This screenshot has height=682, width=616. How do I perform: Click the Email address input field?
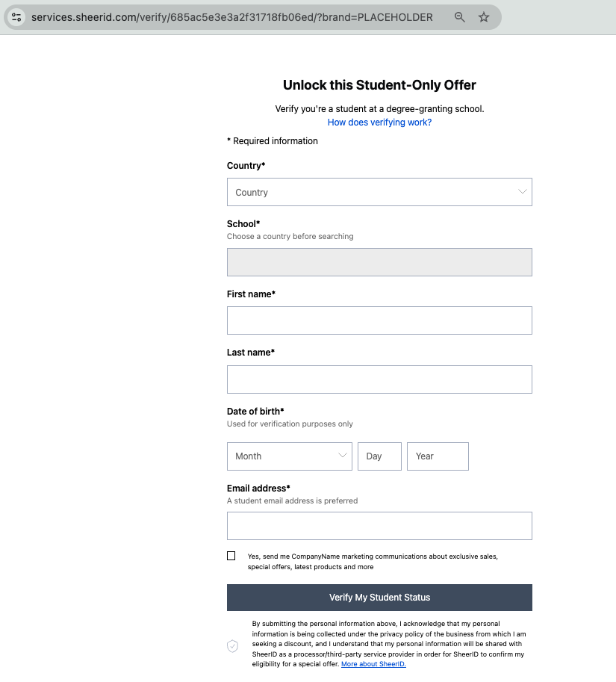(379, 526)
